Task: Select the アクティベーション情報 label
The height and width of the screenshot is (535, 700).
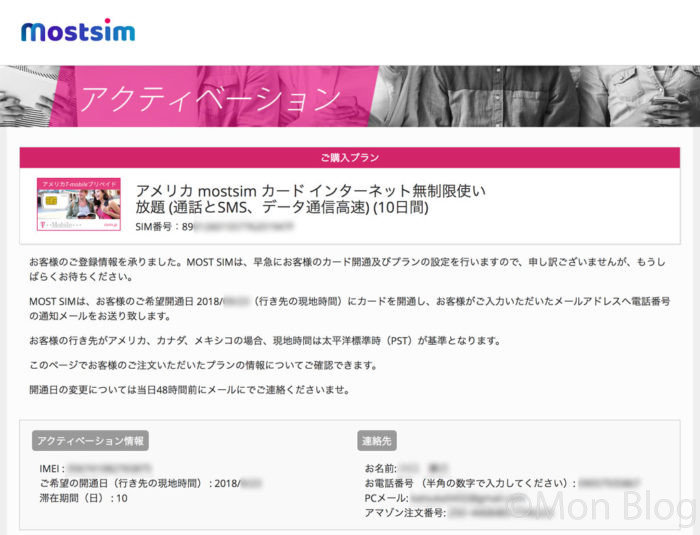Action: point(90,441)
